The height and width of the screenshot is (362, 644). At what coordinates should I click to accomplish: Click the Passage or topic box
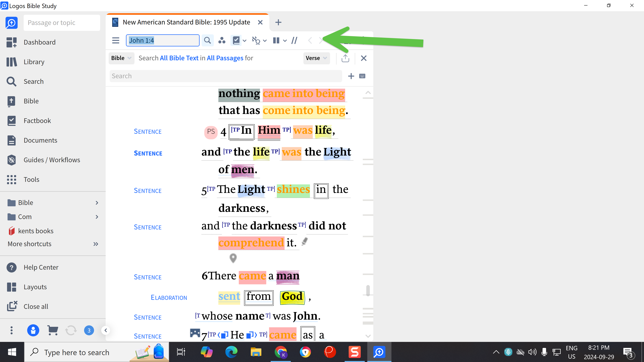62,23
